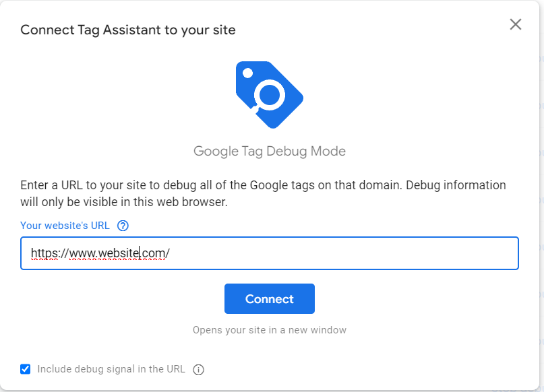Place cursor after ".com/" in URL field
The width and height of the screenshot is (544, 392).
click(170, 253)
